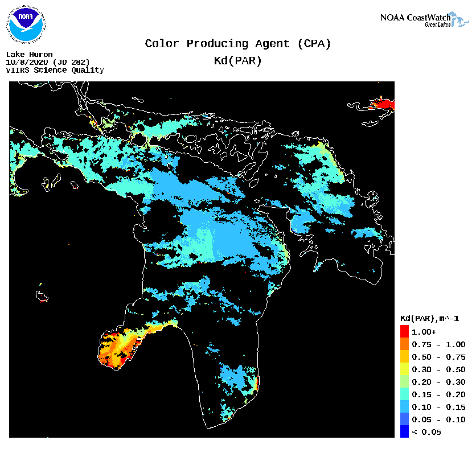Viewport: 476px width, 465px height.
Task: Click the 'VIIRS Science Quality' text
Action: click(55, 70)
